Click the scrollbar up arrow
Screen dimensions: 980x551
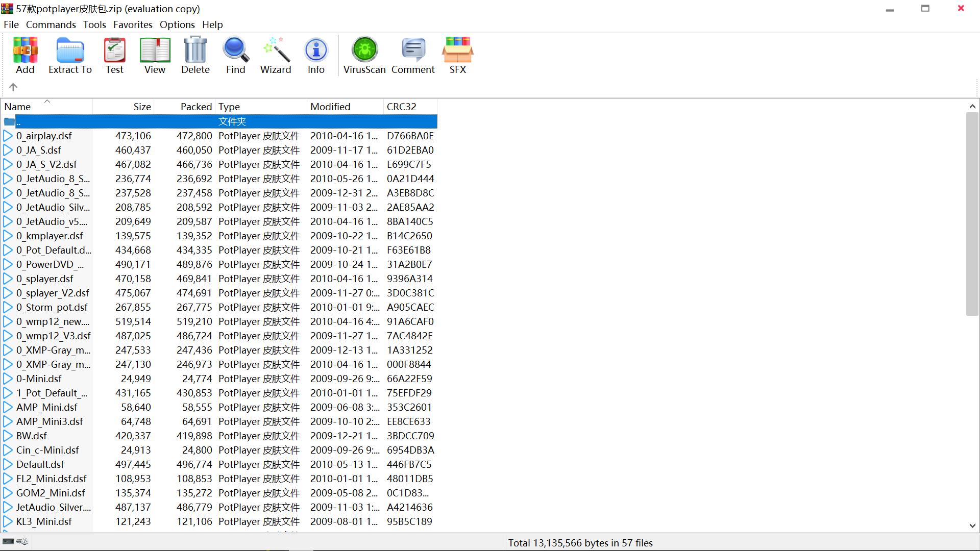click(x=972, y=107)
